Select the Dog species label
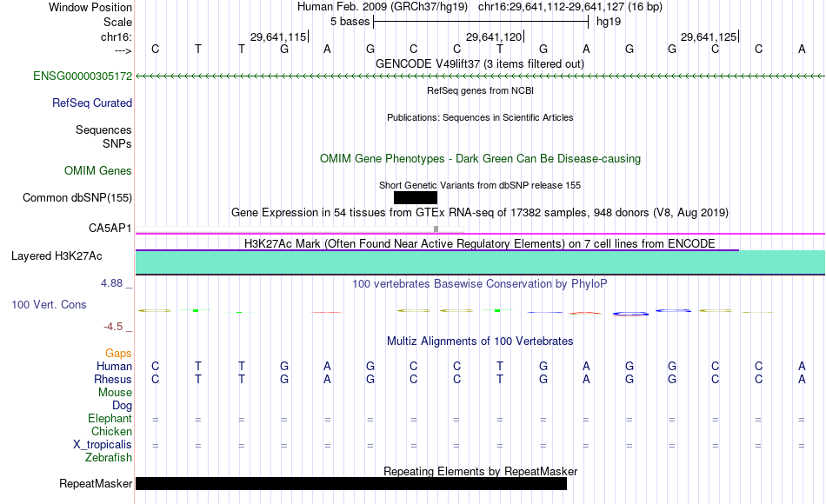Image resolution: width=826 pixels, height=504 pixels. coord(122,406)
